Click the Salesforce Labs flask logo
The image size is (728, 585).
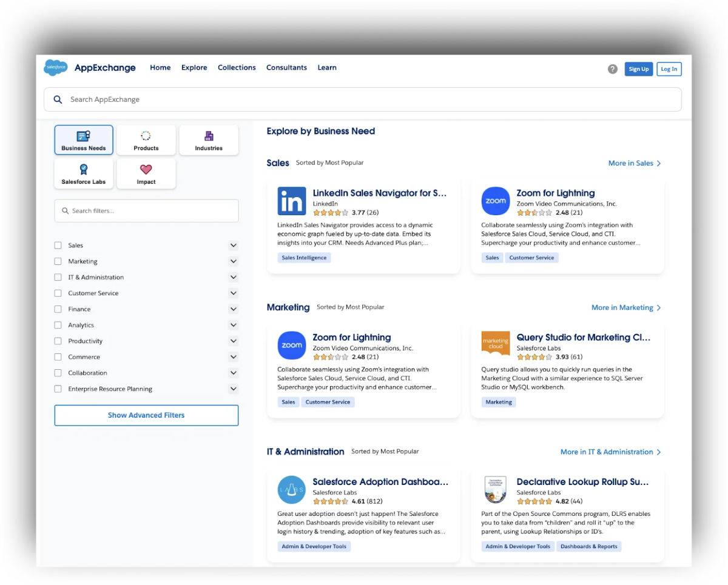coord(292,490)
